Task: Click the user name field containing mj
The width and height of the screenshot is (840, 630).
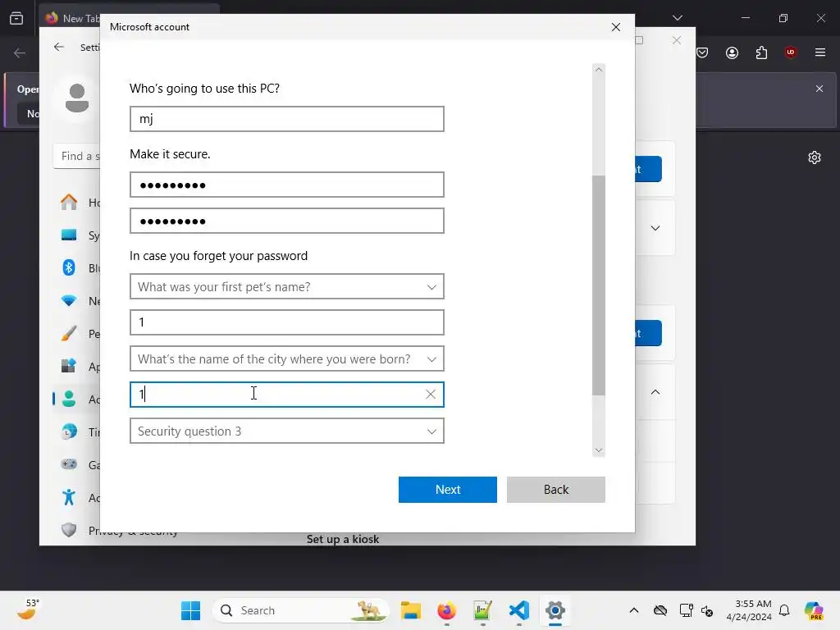Action: pyautogui.click(x=286, y=118)
